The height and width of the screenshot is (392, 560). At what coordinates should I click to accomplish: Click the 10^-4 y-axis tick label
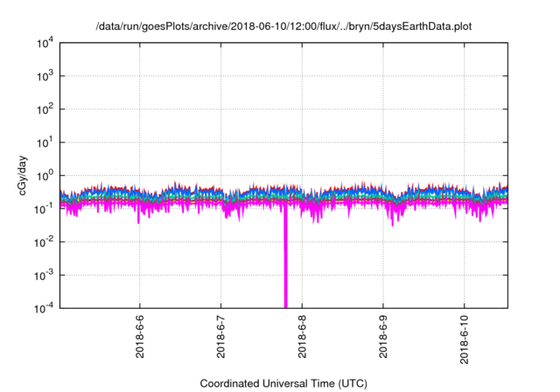tap(44, 309)
